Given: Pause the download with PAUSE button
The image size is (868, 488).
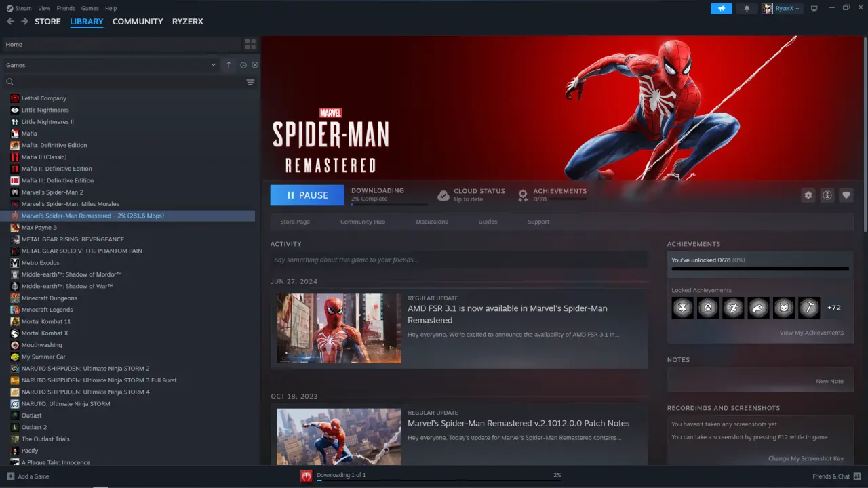Looking at the screenshot, I should 307,195.
